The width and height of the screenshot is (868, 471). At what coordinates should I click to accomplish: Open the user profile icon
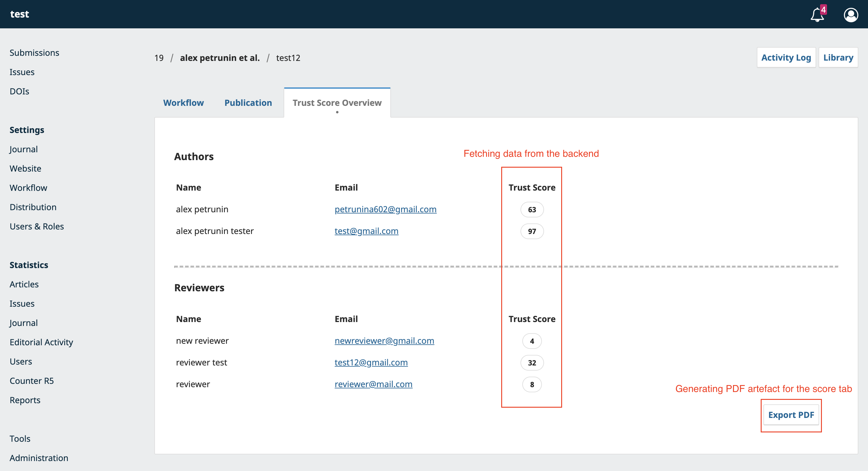pos(851,15)
